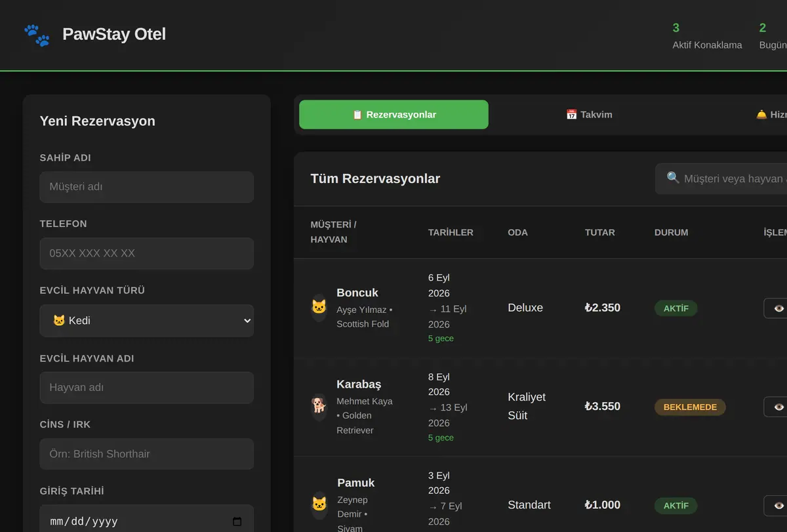Click the AKTİF badge in Pamuk's row
The width and height of the screenshot is (787, 532).
click(676, 506)
